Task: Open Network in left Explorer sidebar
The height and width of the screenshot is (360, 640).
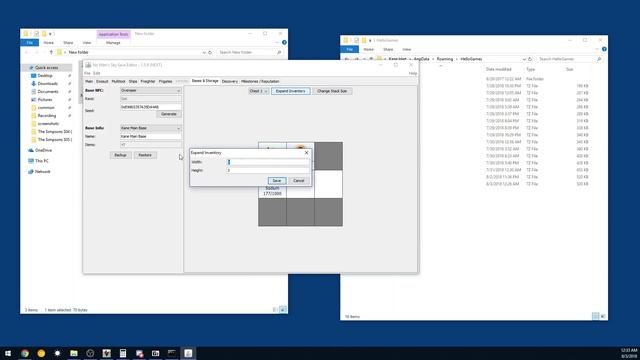Action: coord(42,171)
